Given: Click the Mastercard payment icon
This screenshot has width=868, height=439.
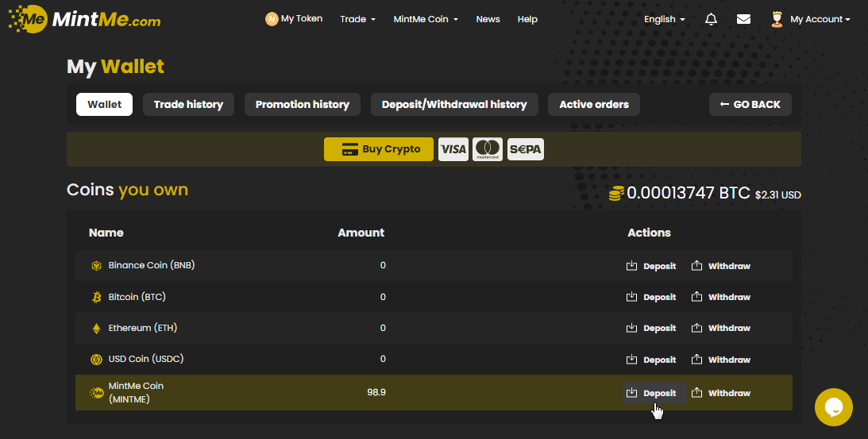Looking at the screenshot, I should pos(488,149).
